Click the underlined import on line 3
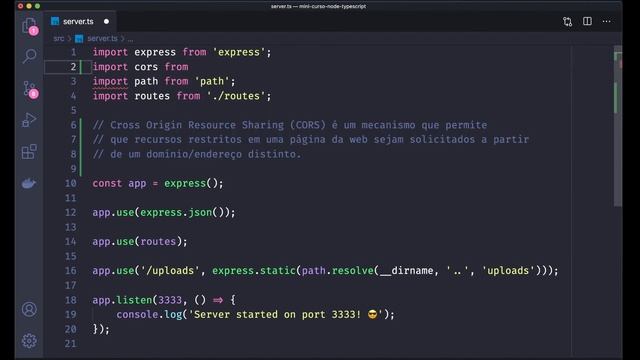 [x=110, y=82]
